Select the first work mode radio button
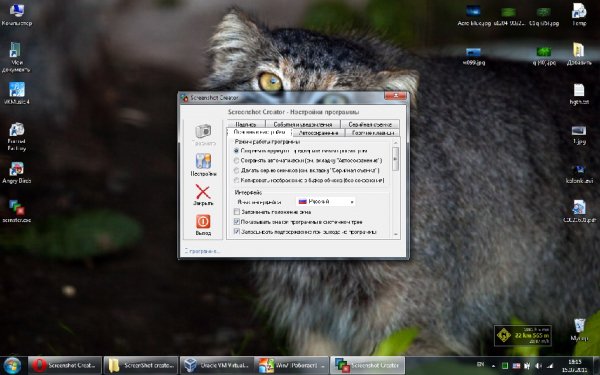This screenshot has height=375, width=600. click(x=236, y=151)
